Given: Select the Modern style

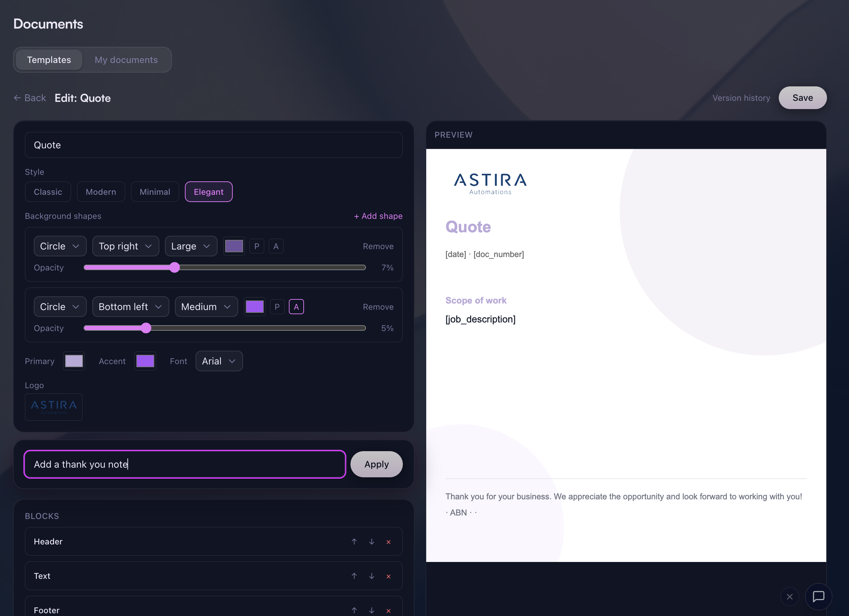Looking at the screenshot, I should pyautogui.click(x=101, y=192).
